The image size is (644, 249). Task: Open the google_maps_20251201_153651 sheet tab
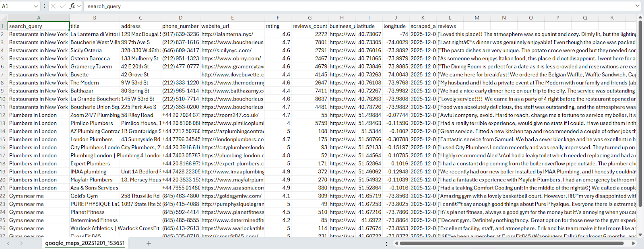point(85,243)
